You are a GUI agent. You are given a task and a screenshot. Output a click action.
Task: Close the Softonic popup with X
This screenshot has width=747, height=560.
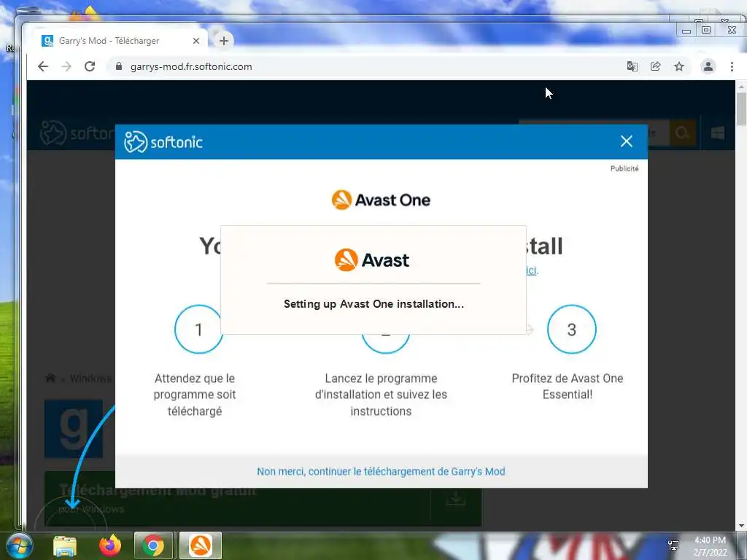coord(627,141)
